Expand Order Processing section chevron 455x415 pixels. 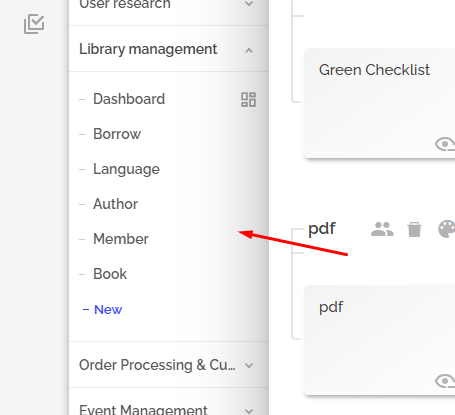(x=249, y=365)
